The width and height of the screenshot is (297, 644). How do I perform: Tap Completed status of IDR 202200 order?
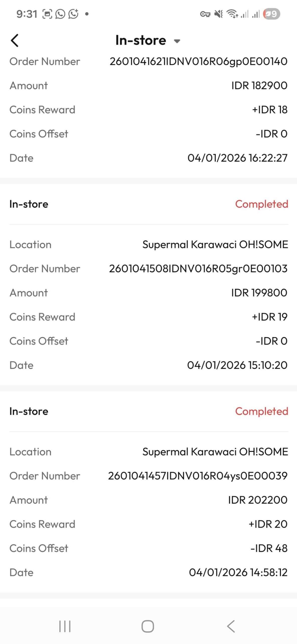261,411
